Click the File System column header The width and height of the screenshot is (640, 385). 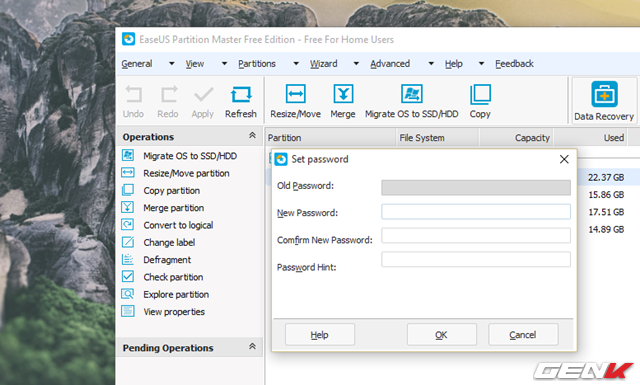coord(438,138)
